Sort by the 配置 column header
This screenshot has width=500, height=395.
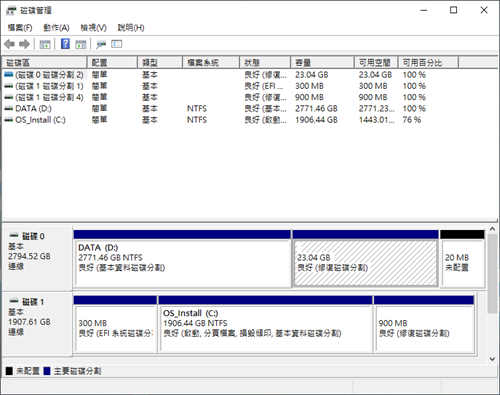(112, 62)
